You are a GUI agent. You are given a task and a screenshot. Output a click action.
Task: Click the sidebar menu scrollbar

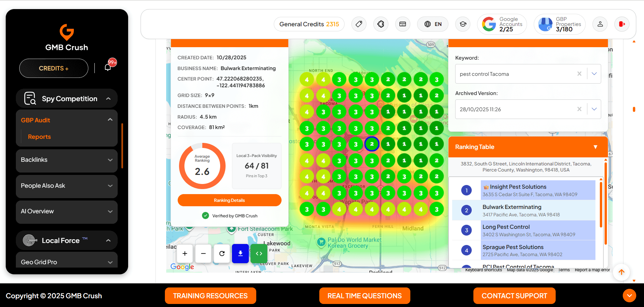point(122,146)
